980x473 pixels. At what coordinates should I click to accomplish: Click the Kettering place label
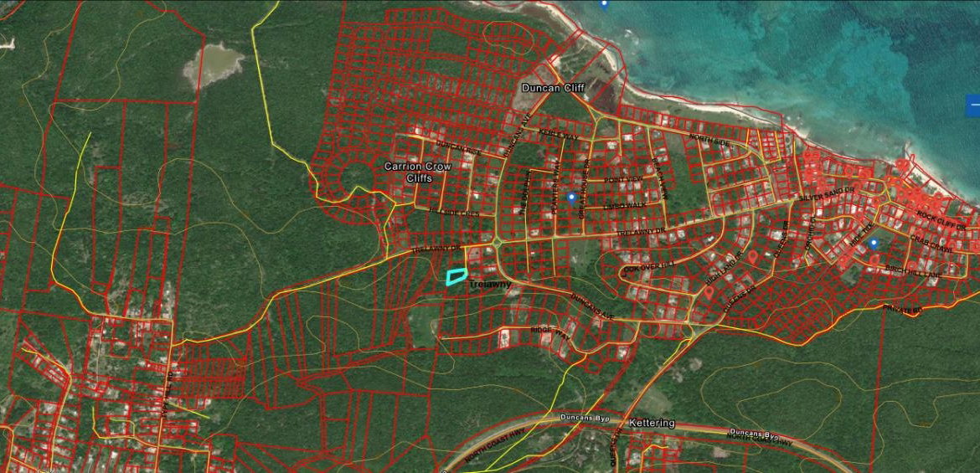[652, 423]
